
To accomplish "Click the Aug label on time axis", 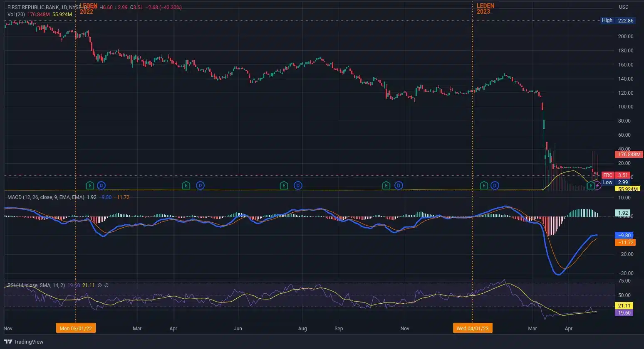I will pyautogui.click(x=302, y=329).
